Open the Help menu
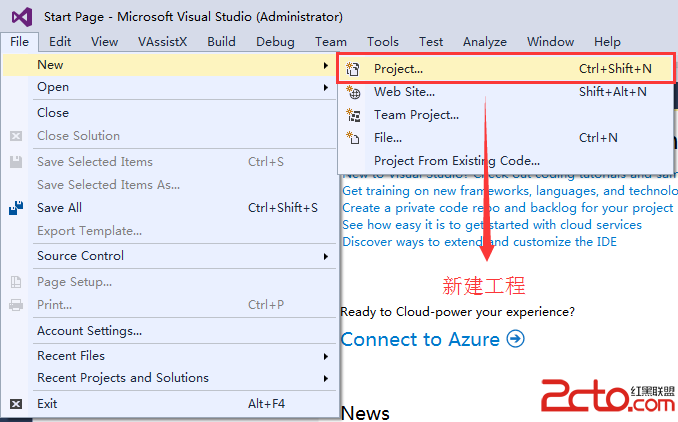The width and height of the screenshot is (678, 422). [x=607, y=42]
